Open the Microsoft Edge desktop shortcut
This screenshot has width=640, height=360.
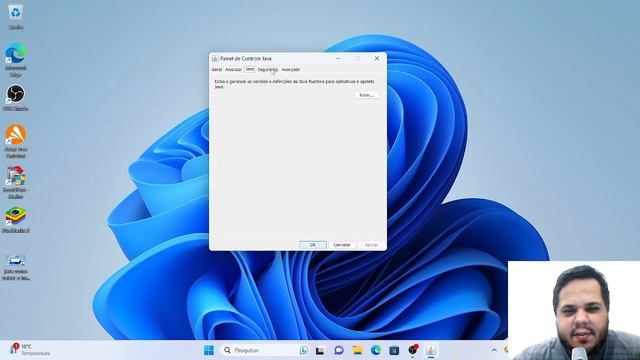[x=16, y=60]
